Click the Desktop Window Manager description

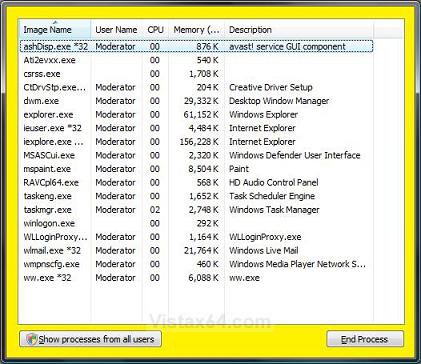pos(279,101)
